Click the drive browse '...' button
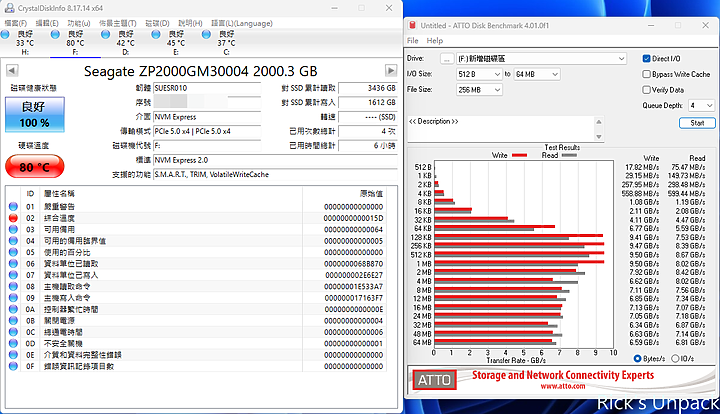The image size is (720, 414). [447, 59]
